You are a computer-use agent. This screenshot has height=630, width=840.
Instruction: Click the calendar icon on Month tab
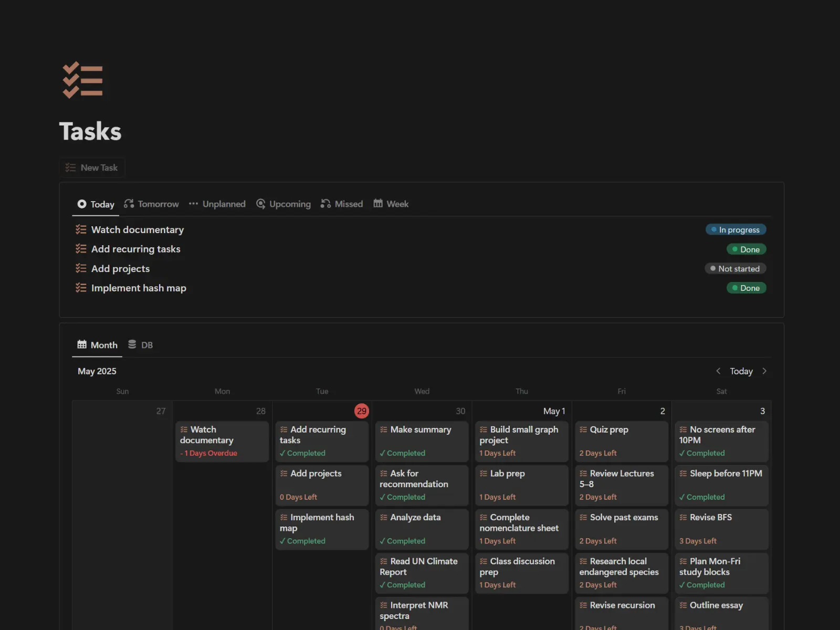(82, 344)
